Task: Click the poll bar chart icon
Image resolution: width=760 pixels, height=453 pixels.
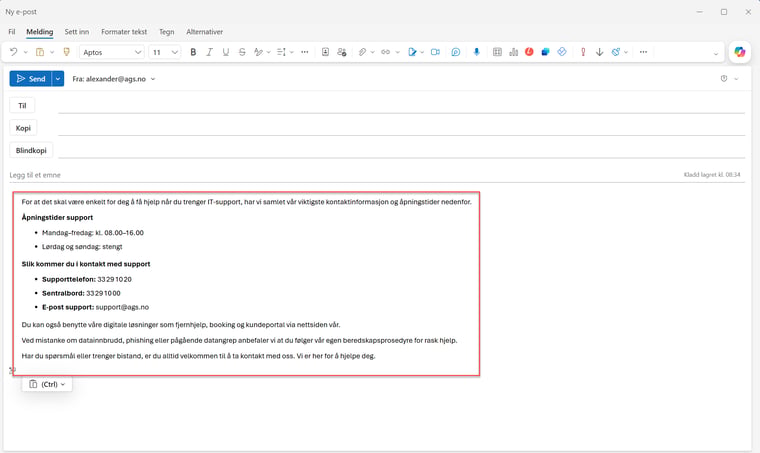Action: [513, 52]
